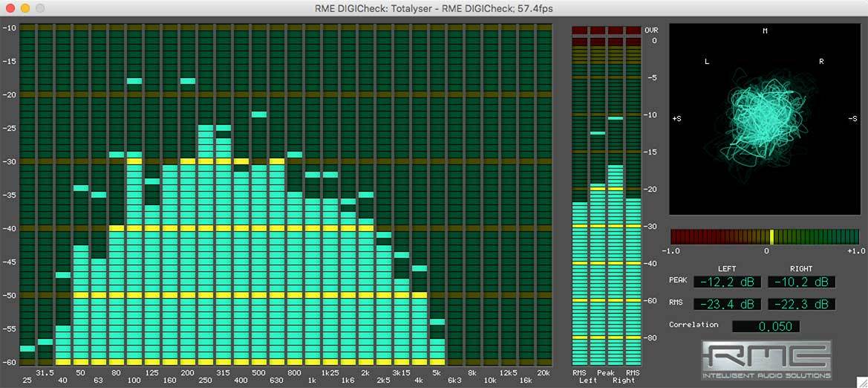Click the '800' frequency band label
Screen dimensions: 868x388
(x=294, y=372)
